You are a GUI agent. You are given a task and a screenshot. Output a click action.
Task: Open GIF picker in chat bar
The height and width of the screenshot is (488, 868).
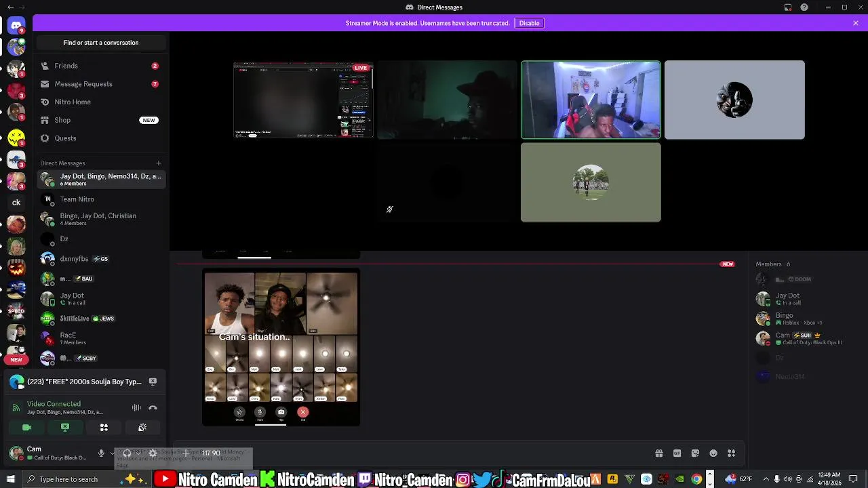(x=677, y=453)
